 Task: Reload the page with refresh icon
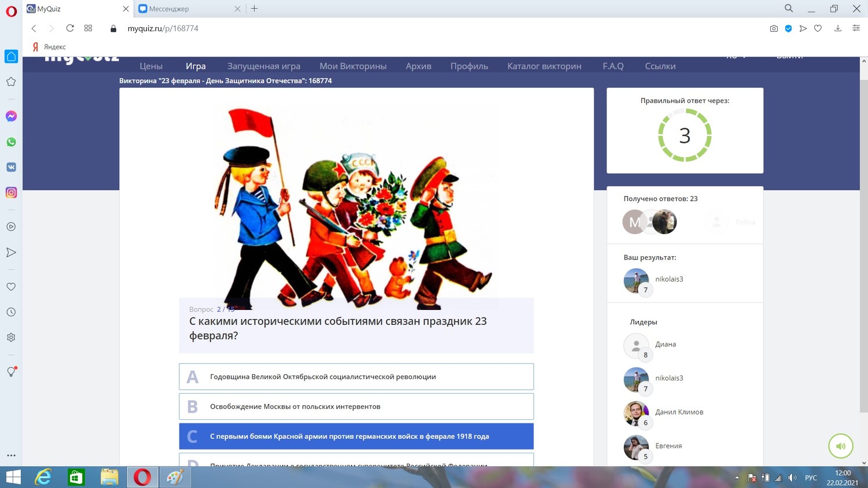[70, 28]
